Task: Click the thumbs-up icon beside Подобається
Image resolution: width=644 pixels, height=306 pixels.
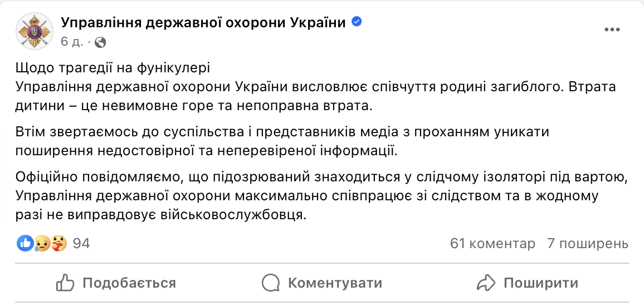Action: [66, 283]
